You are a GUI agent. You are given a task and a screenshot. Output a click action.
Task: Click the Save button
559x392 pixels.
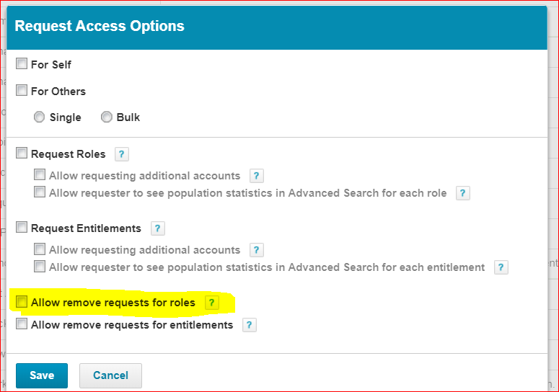42,375
